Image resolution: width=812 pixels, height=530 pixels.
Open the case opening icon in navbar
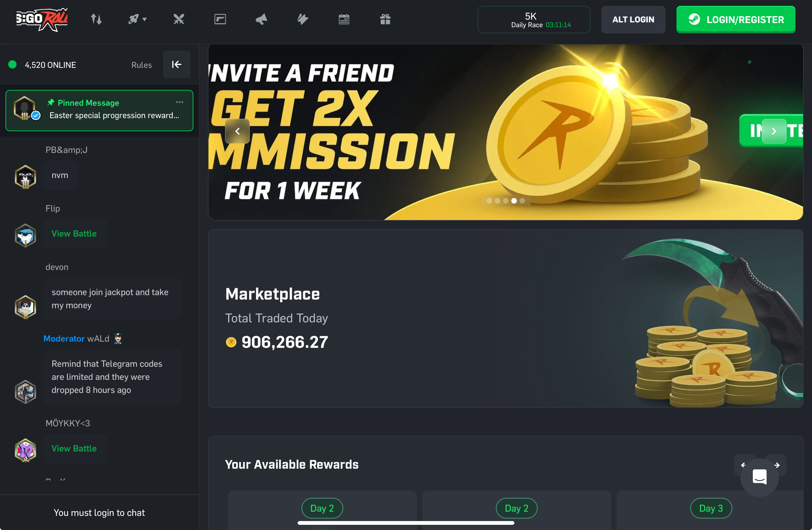[220, 19]
